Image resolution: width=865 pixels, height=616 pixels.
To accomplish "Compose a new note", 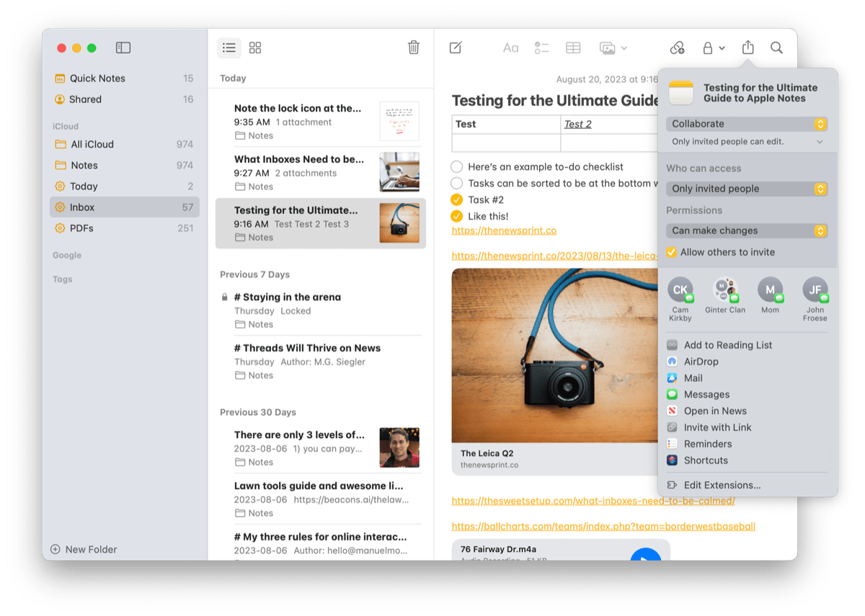I will (456, 48).
